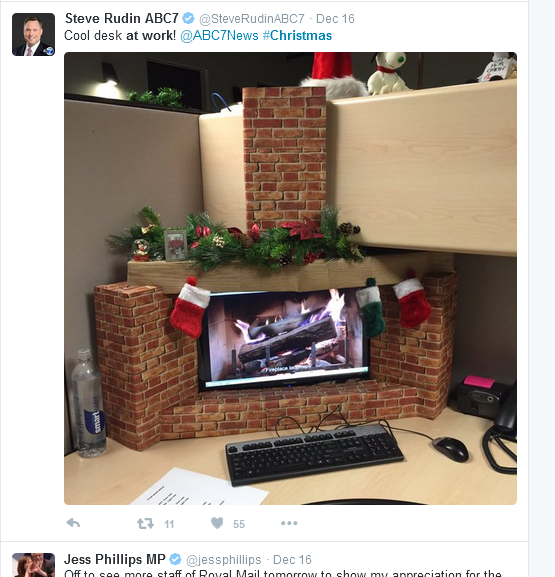Open the Dec 16 timestamp of Steve's tweet
Viewport: 555px width, 577px height.
click(x=335, y=19)
